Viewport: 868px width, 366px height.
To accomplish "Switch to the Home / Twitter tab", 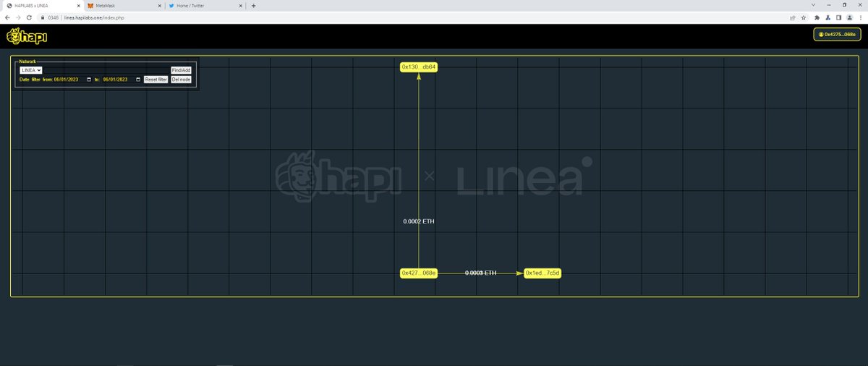I will click(205, 5).
